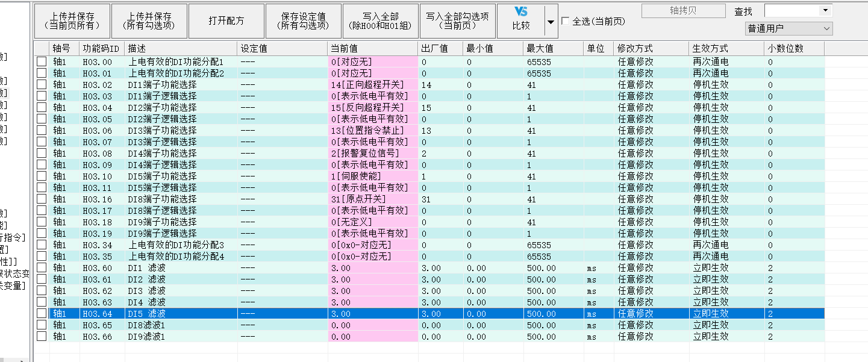The height and width of the screenshot is (362, 868).
Task: Open the arrow dropdown beside the 比较 button
Action: point(550,22)
